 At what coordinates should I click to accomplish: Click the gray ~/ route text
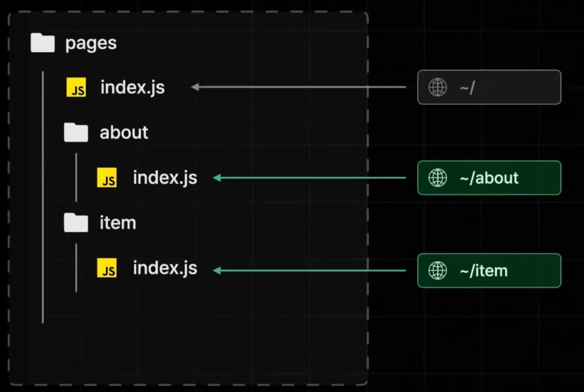[467, 88]
